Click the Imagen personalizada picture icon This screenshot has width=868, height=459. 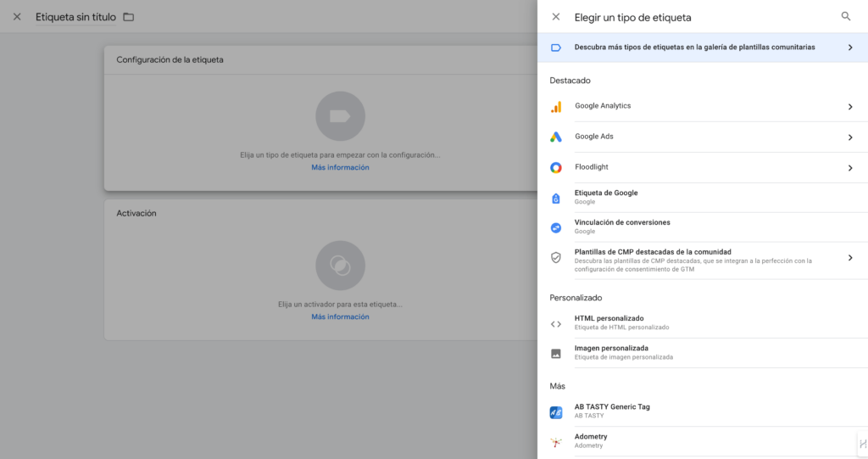click(556, 354)
